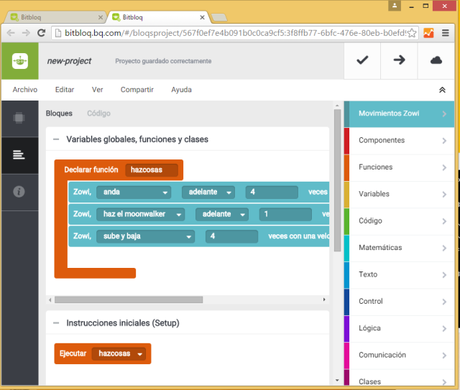Reload the page with the refresh icon

(x=41, y=33)
